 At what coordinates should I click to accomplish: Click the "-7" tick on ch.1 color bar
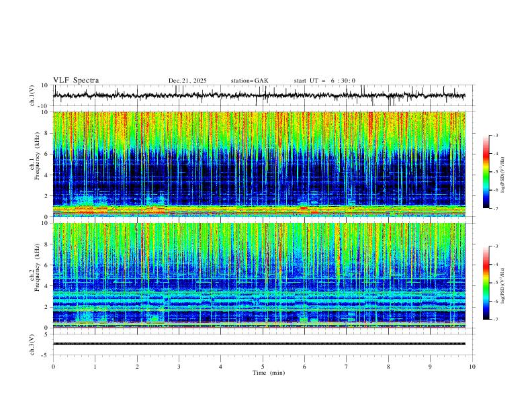point(496,208)
